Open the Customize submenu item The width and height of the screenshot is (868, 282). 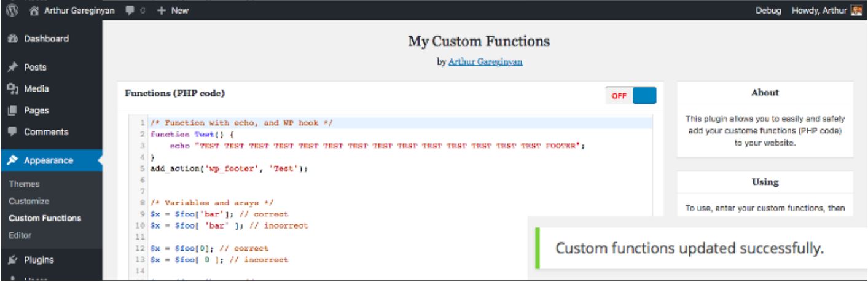[x=29, y=201]
